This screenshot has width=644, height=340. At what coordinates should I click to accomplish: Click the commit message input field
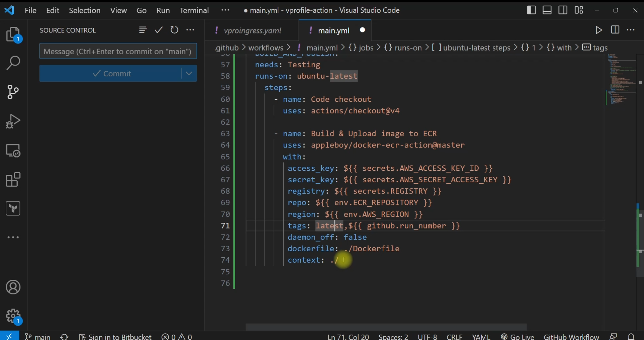118,51
